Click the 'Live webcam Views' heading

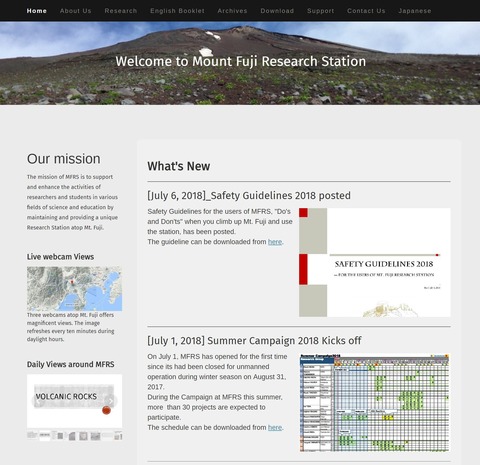(60, 257)
